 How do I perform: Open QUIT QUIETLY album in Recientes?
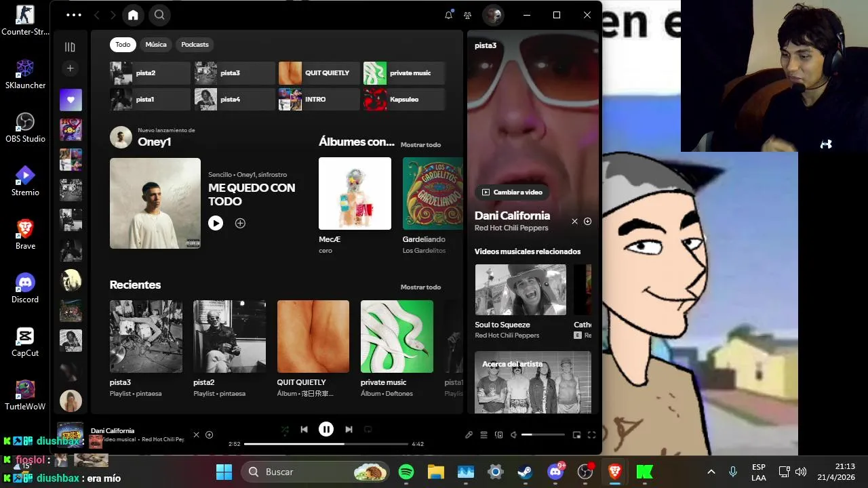pyautogui.click(x=313, y=337)
